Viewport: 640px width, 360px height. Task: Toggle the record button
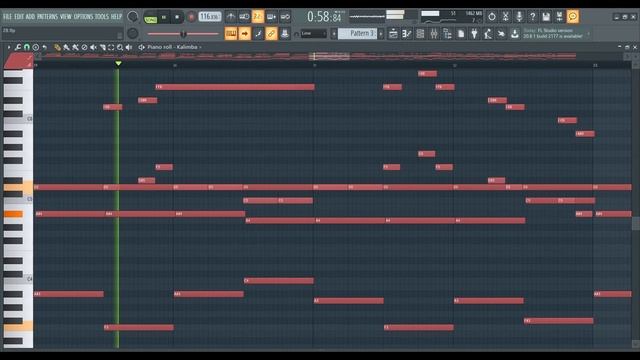click(x=191, y=17)
